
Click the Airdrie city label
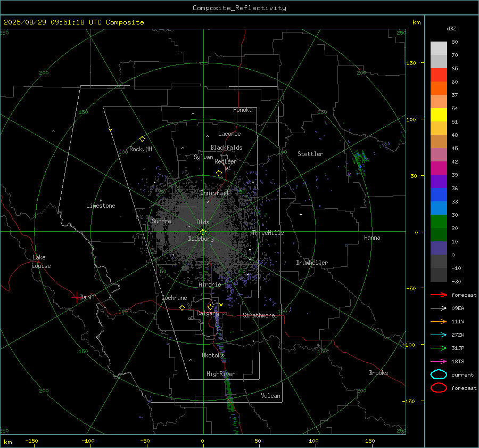point(210,284)
